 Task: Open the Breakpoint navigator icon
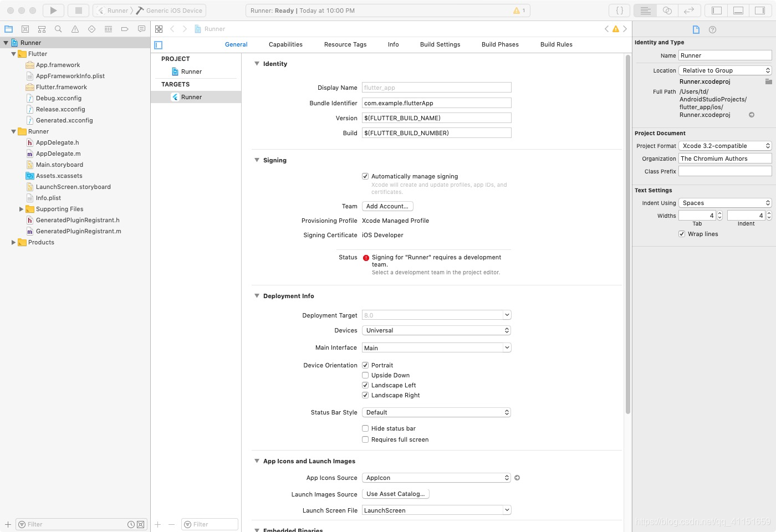(125, 29)
